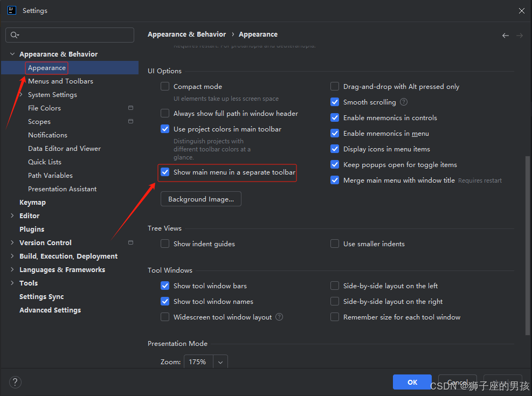The image size is (532, 396).
Task: Open Quick Lists settings
Action: [x=45, y=162]
